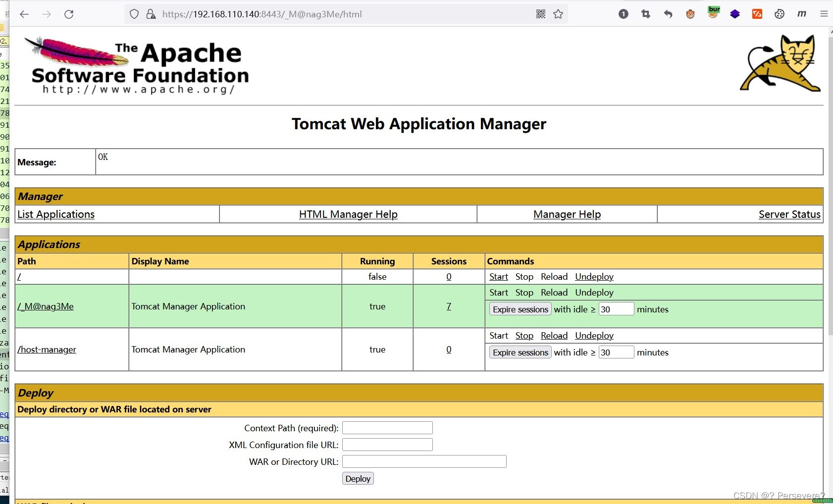Focus the URL address bar
The image size is (833, 504).
tap(347, 14)
